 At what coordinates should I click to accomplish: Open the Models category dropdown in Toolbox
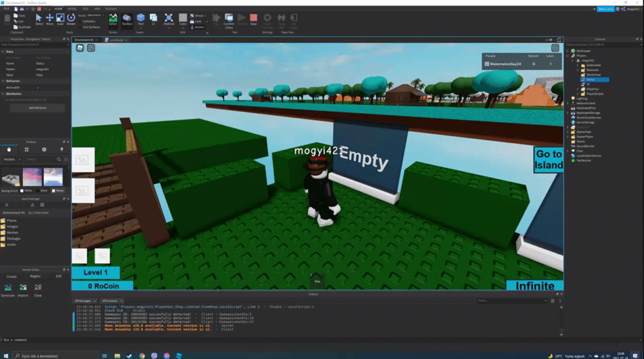[x=12, y=159]
